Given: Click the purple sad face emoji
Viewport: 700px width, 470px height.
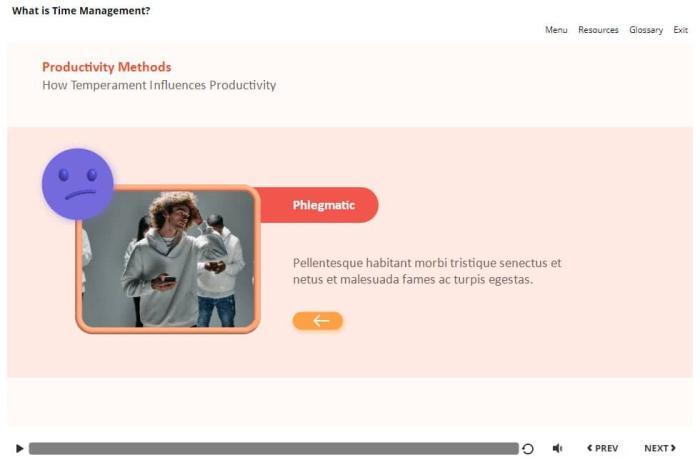Looking at the screenshot, I should [x=78, y=184].
